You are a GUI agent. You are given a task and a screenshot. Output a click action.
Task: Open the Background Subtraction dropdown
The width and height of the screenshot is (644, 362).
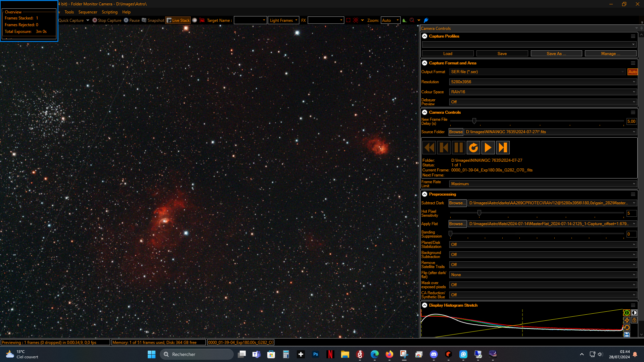(x=543, y=255)
